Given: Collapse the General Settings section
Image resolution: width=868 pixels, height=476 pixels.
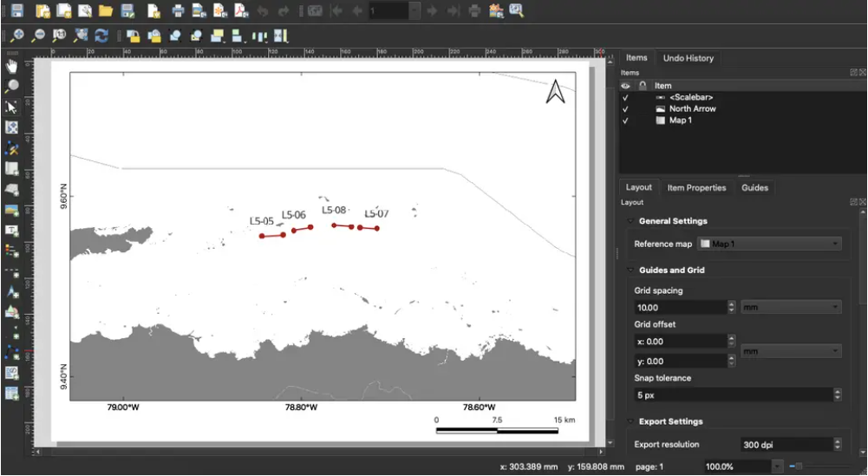Looking at the screenshot, I should pyautogui.click(x=630, y=221).
